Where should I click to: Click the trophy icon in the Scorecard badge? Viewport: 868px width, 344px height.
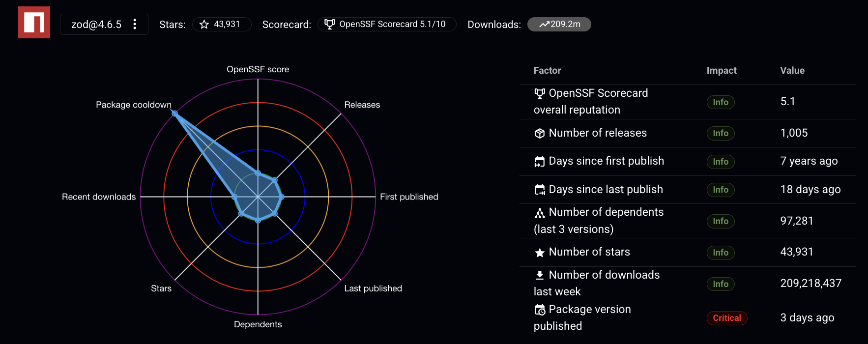coord(330,24)
